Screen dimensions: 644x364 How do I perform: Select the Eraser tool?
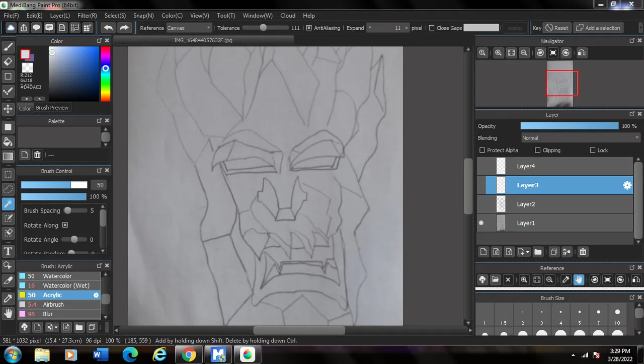coord(8,61)
